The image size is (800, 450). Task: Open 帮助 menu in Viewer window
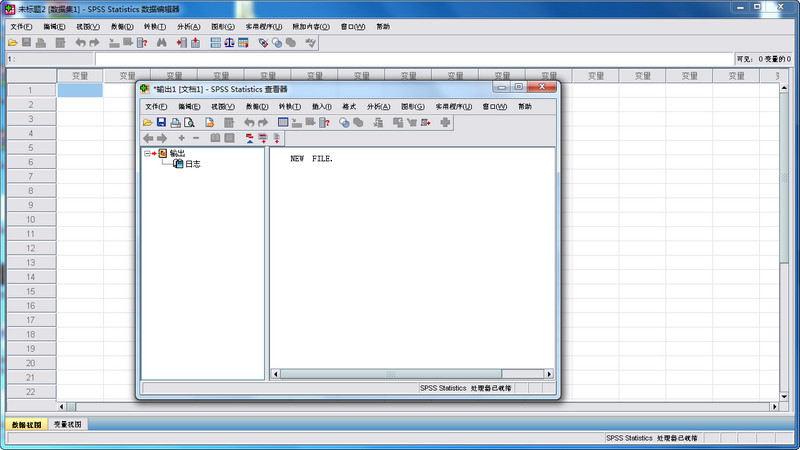point(525,107)
